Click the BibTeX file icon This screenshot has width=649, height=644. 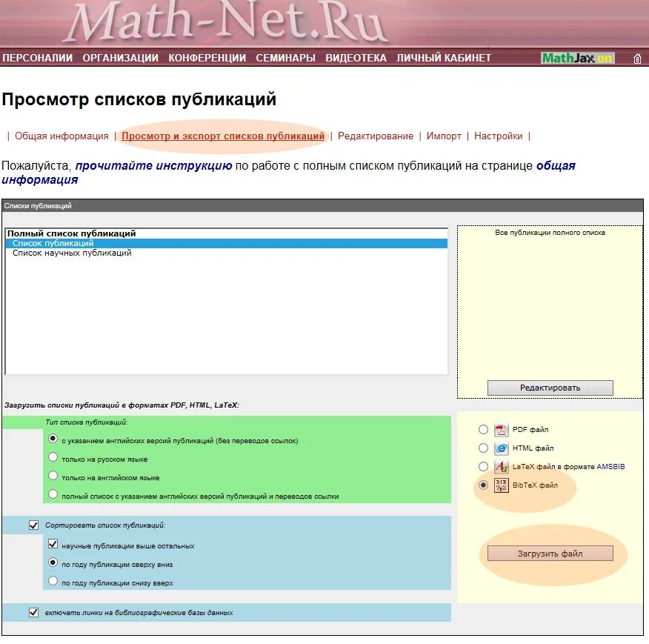tap(502, 485)
